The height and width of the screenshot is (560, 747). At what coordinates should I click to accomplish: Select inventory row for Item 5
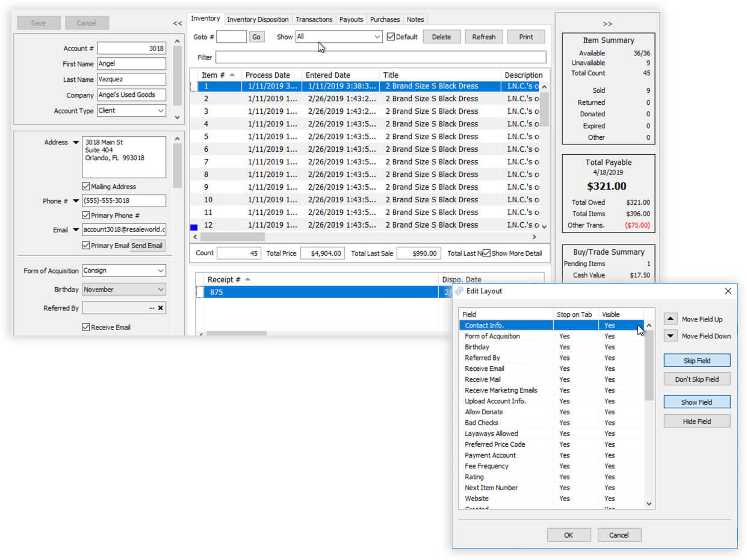[365, 137]
